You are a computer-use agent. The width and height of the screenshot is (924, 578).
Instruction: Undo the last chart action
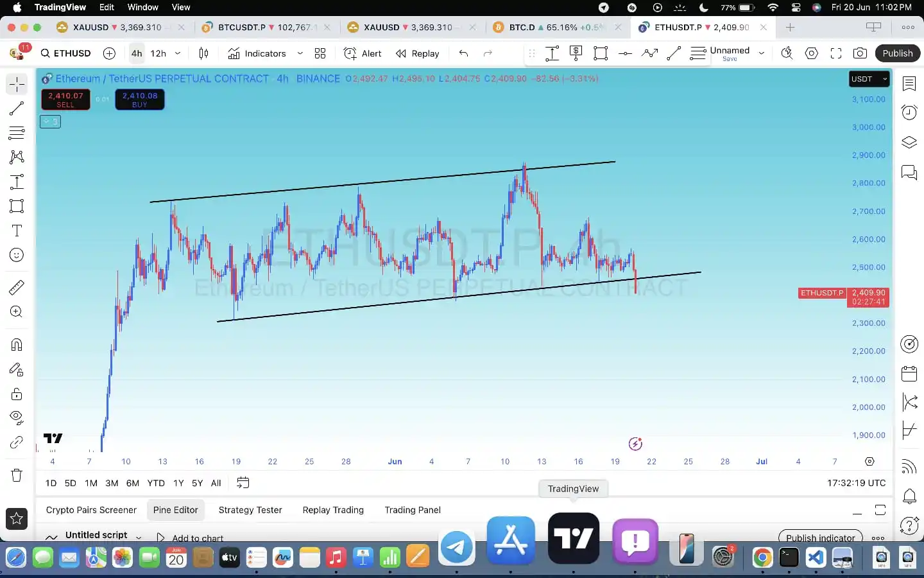point(463,53)
